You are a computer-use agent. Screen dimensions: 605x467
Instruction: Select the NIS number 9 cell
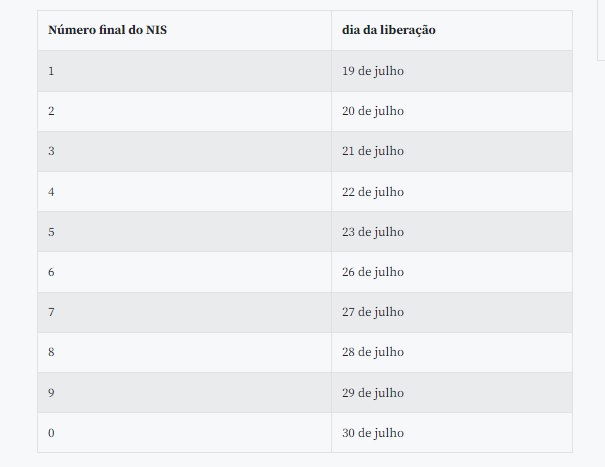click(x=51, y=393)
